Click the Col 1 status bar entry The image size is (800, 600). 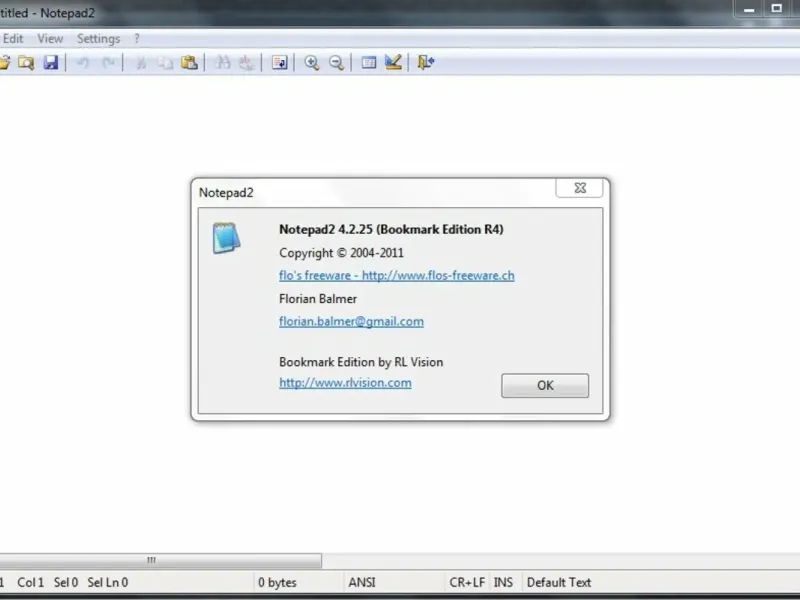[31, 582]
